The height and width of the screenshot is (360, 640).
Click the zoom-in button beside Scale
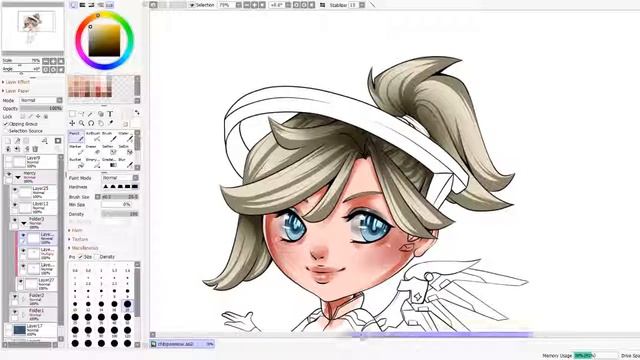click(53, 61)
